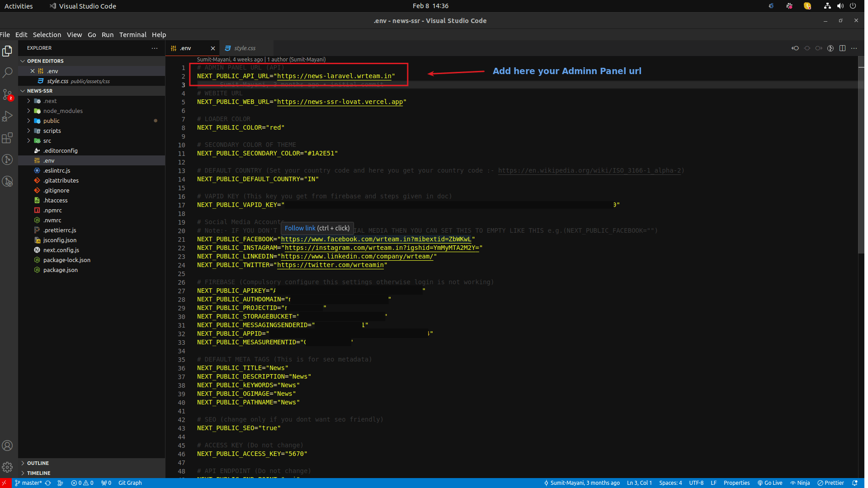Click the Split Editor Right icon

(842, 48)
